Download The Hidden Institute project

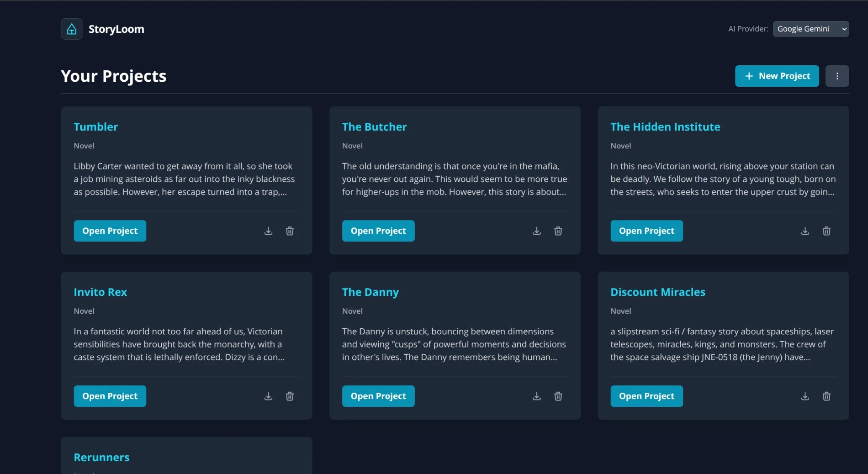805,231
